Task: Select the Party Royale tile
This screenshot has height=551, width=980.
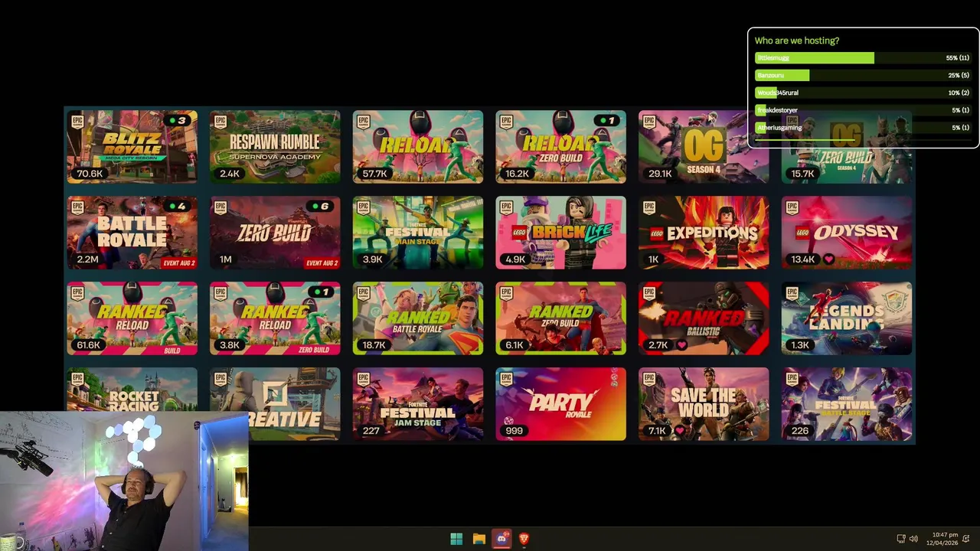Action: click(560, 404)
